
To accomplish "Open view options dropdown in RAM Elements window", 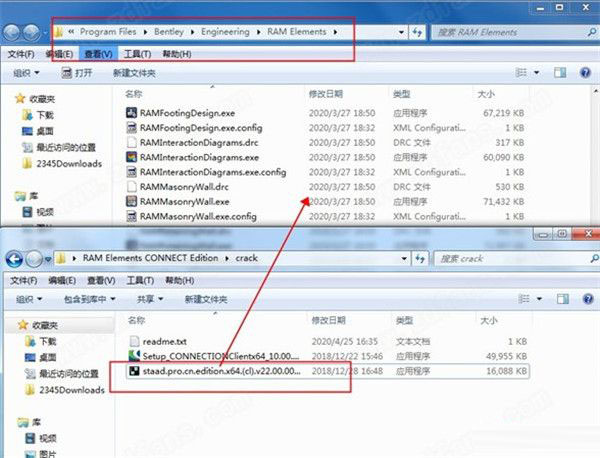I will [536, 73].
